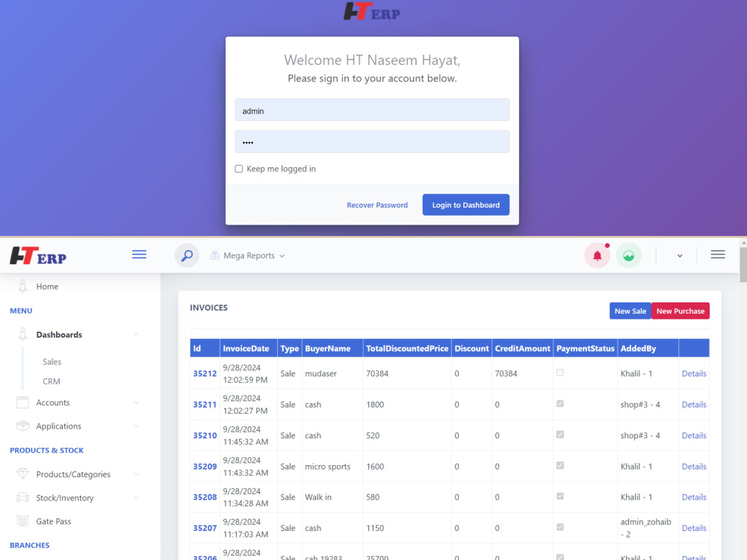Open search with magnifier icon
This screenshot has height=560, width=747.
[187, 255]
